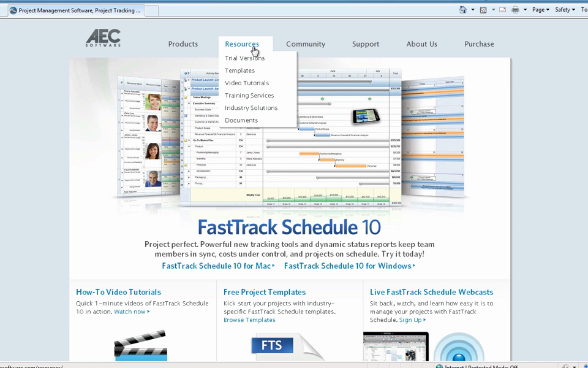Click the FastTrack Schedule 10 heading

pos(289,227)
